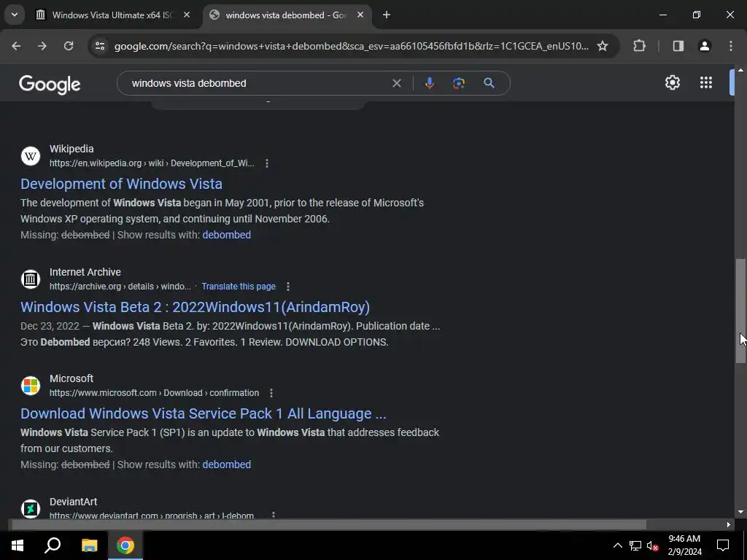Go back to the previous page
This screenshot has width=747, height=560.
(16, 46)
